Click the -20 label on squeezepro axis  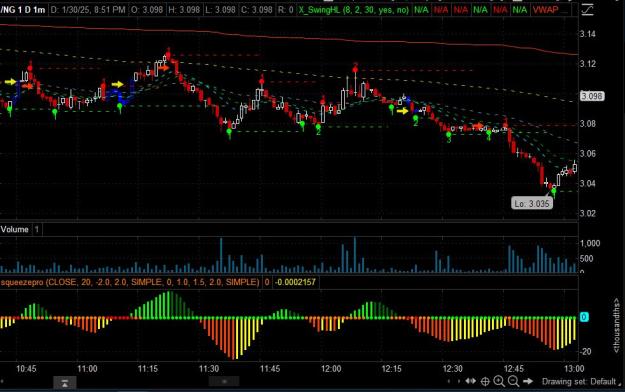(x=586, y=352)
